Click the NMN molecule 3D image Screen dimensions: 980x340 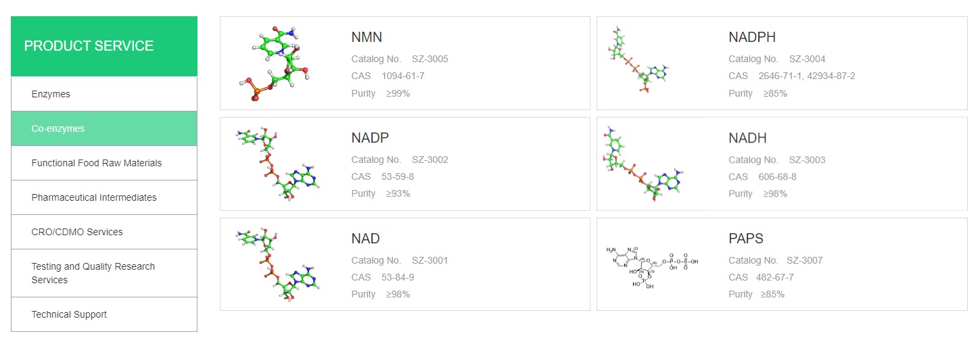(278, 63)
